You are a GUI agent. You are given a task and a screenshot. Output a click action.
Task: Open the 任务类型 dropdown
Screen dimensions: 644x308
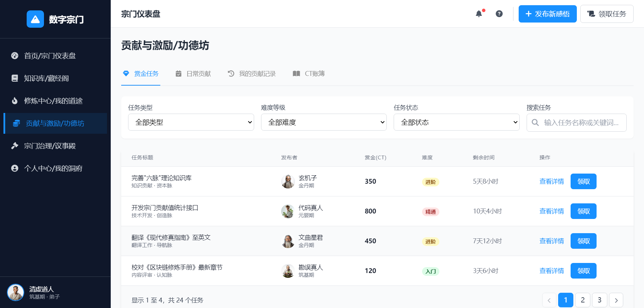[191, 122]
